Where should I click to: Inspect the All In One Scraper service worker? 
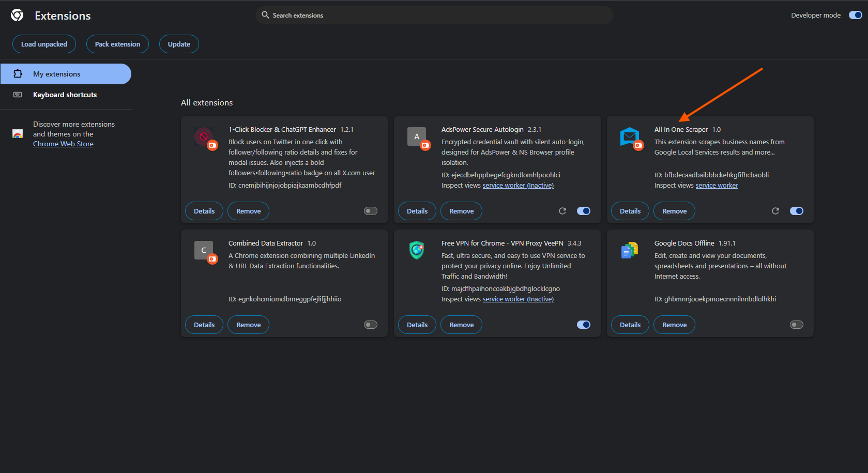coord(717,186)
